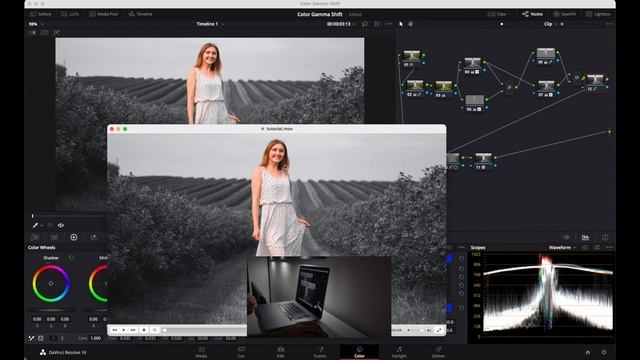This screenshot has height=360, width=640.
Task: Open the Lightbox view
Action: click(598, 14)
